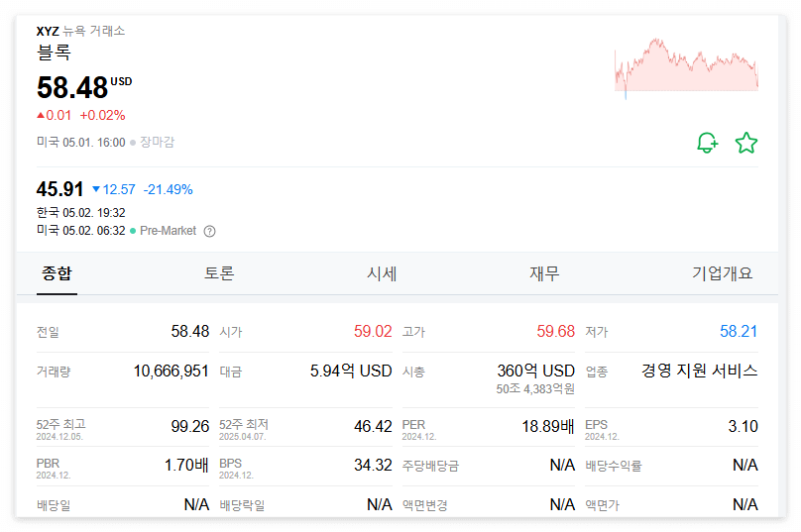Viewport: 801px width, 532px height.
Task: Click the 전일 value 58.48
Action: (x=190, y=331)
